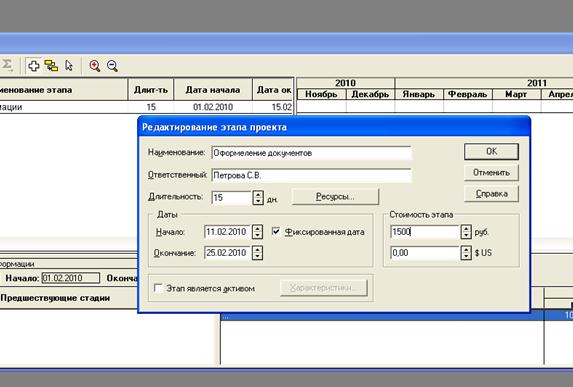Click the Март month header
Viewport: 573px width, 387px height.
click(516, 94)
